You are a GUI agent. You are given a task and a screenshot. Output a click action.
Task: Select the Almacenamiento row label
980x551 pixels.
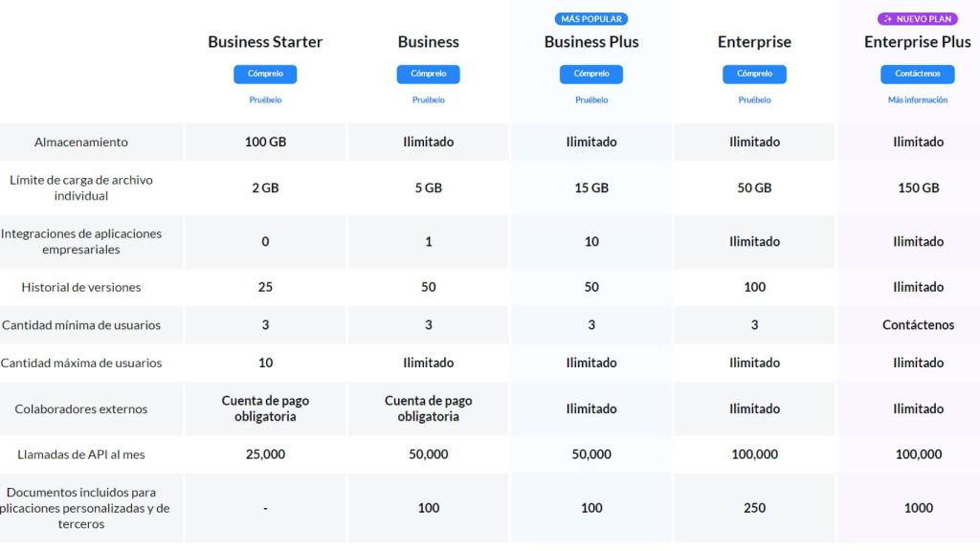81,142
